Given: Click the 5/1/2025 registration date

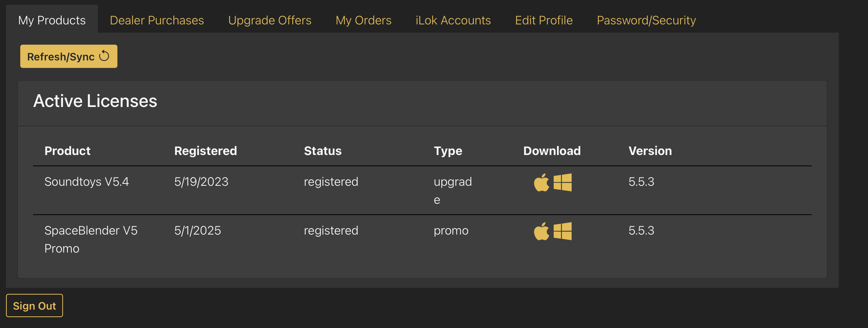Looking at the screenshot, I should pyautogui.click(x=198, y=230).
